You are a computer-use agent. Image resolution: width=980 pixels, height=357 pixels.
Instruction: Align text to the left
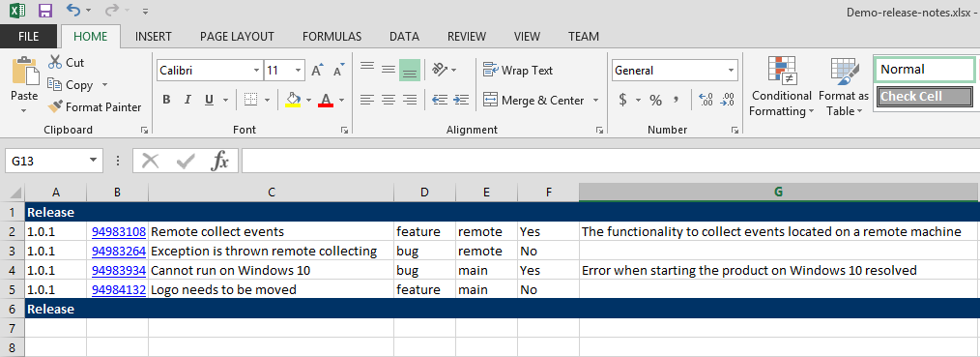coord(367,100)
